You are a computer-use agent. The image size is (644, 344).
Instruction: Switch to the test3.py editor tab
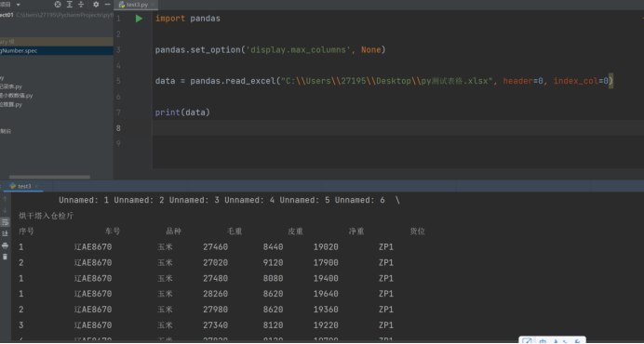point(136,5)
